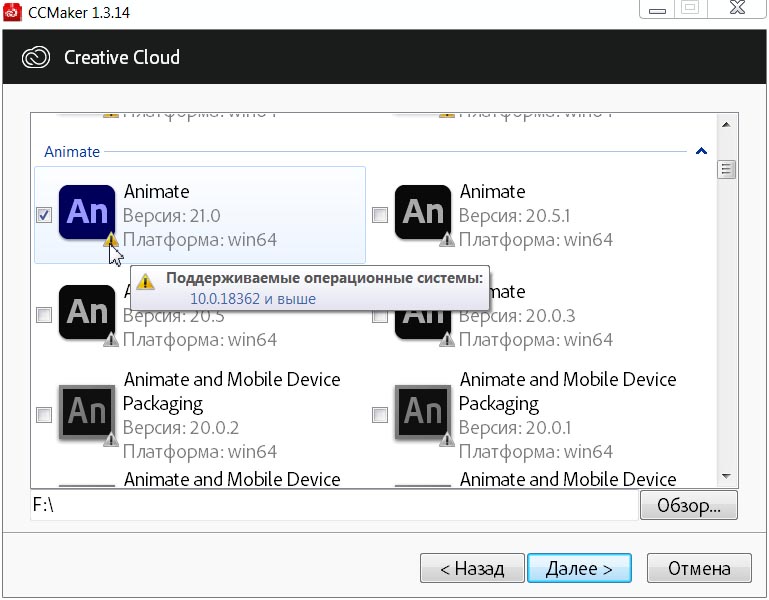
Task: Go back with the Назад button
Action: coord(472,568)
